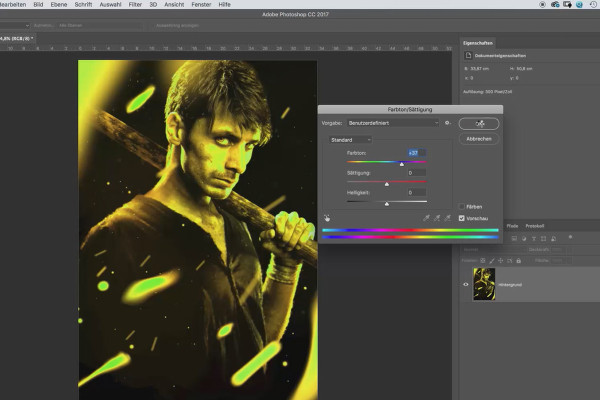The height and width of the screenshot is (400, 600).
Task: Click the Helligkeit slider handle
Action: pos(387,204)
